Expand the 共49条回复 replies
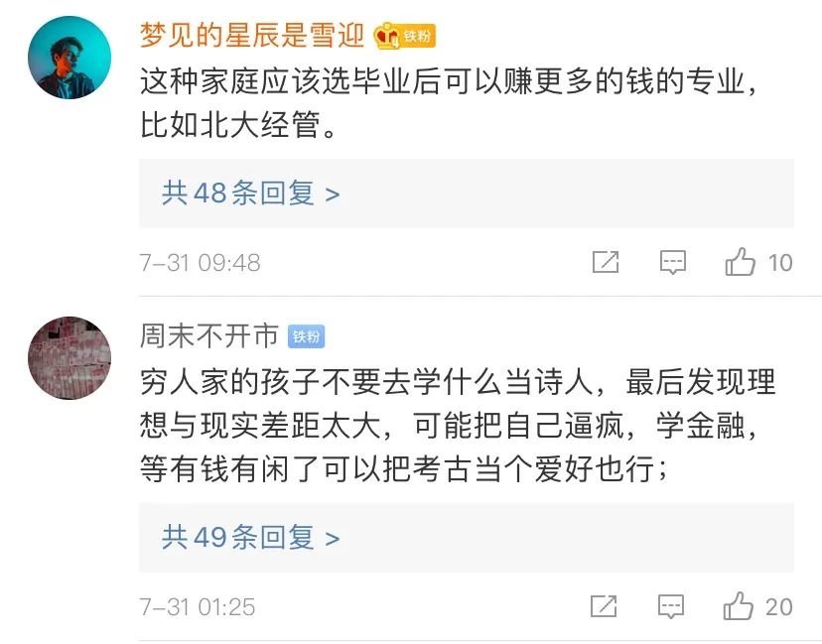Screen dimensions: 822x644 251,537
